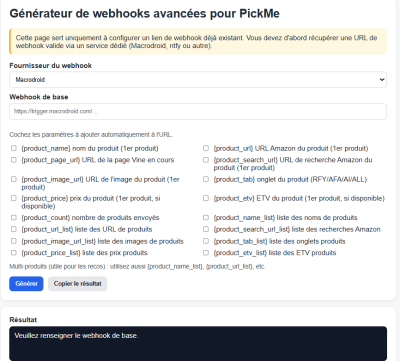This screenshot has width=400, height=361.
Task: Toggle the {product_image_url} checkbox
Action: 14,179
